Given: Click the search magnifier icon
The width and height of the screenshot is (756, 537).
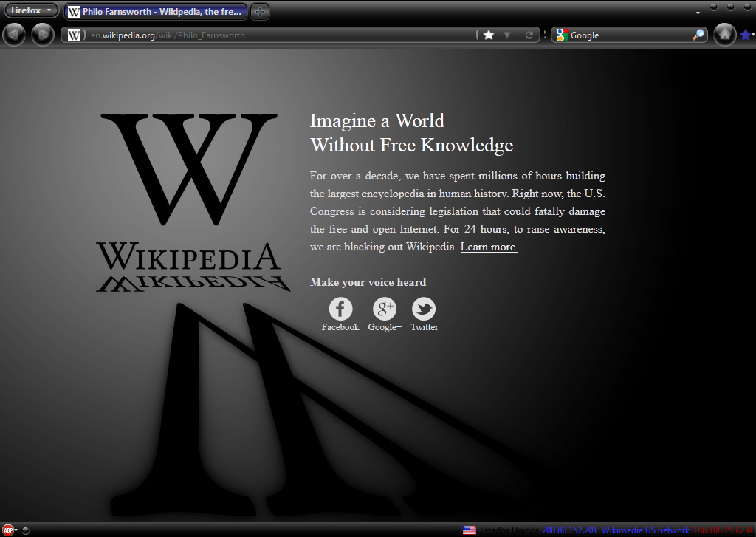Looking at the screenshot, I should tap(698, 35).
